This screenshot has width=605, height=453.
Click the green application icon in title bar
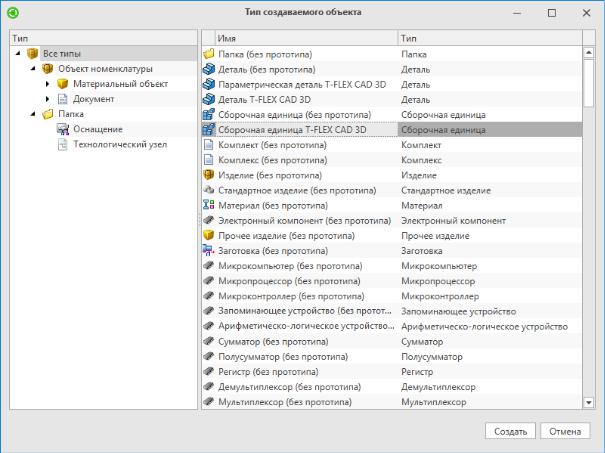pos(13,13)
